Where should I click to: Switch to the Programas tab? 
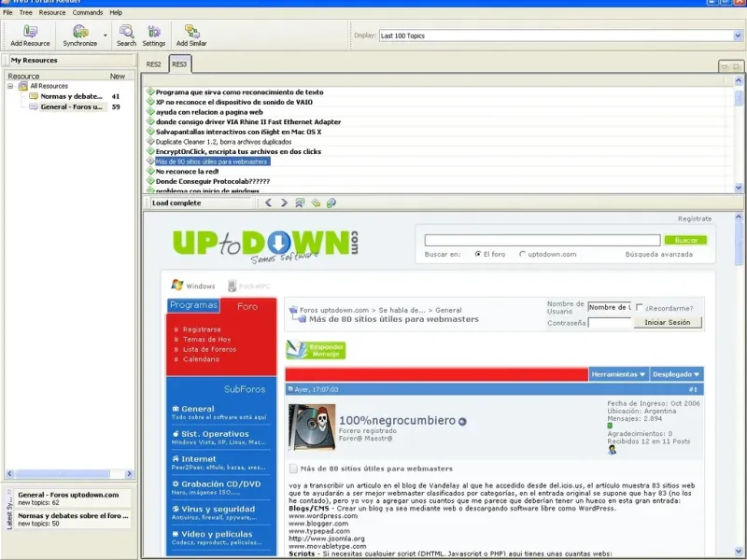click(193, 305)
